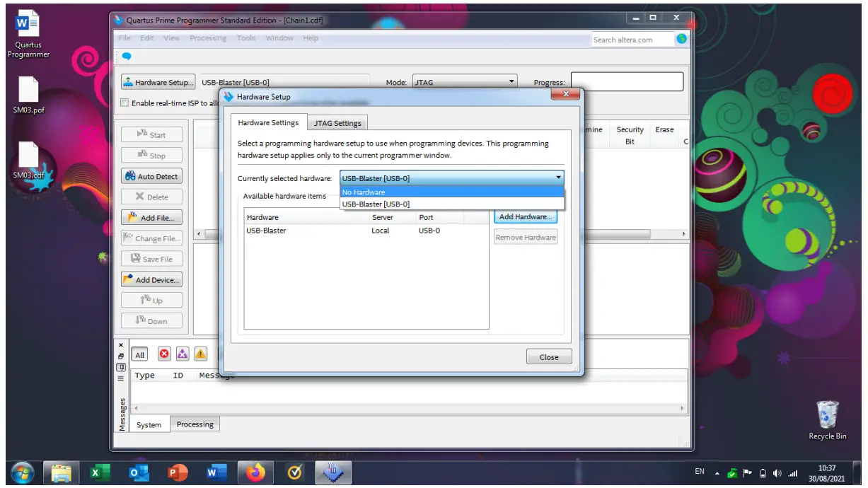Image resolution: width=868 pixels, height=488 pixels.
Task: Click the Start programming button
Action: pos(151,135)
